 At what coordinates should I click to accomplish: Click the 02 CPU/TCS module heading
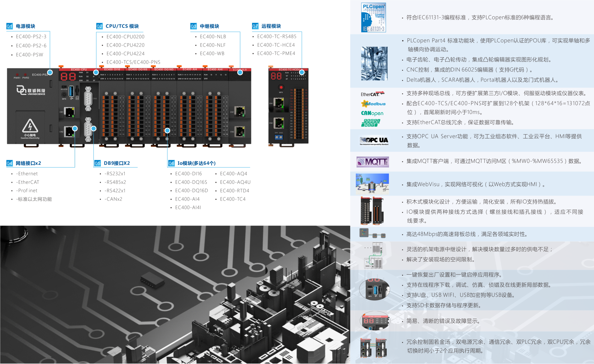pos(118,26)
